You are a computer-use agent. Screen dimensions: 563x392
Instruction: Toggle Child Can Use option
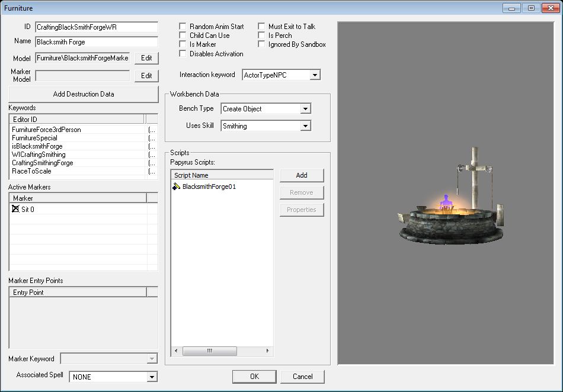point(183,35)
